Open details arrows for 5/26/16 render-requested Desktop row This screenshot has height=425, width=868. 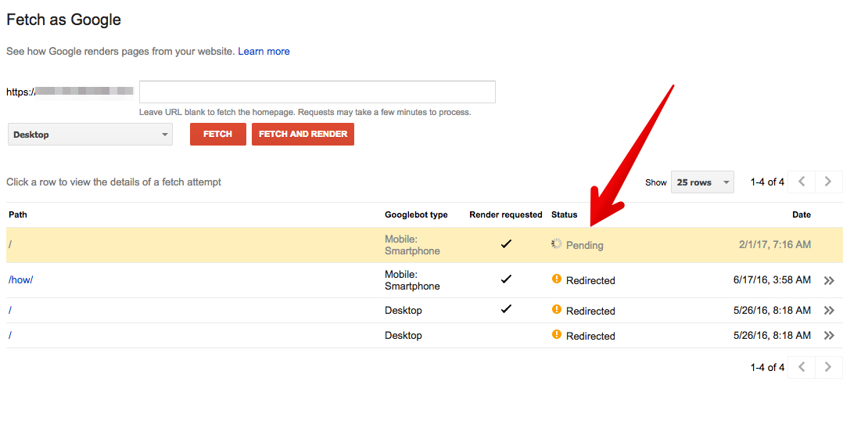[x=829, y=310]
